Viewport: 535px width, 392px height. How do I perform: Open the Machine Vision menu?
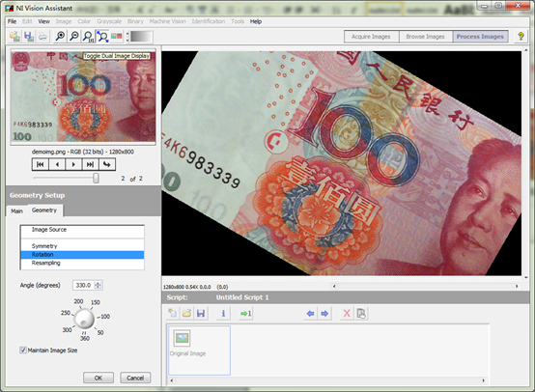click(x=167, y=21)
